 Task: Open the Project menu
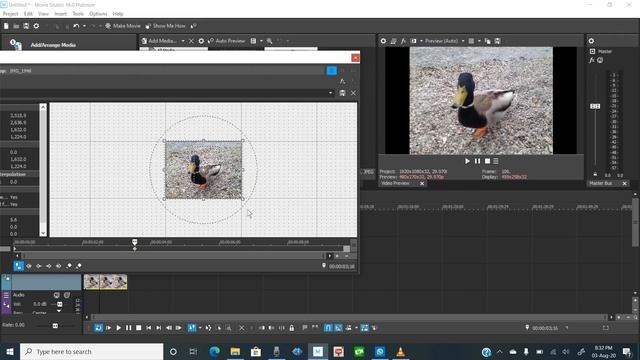click(x=11, y=14)
